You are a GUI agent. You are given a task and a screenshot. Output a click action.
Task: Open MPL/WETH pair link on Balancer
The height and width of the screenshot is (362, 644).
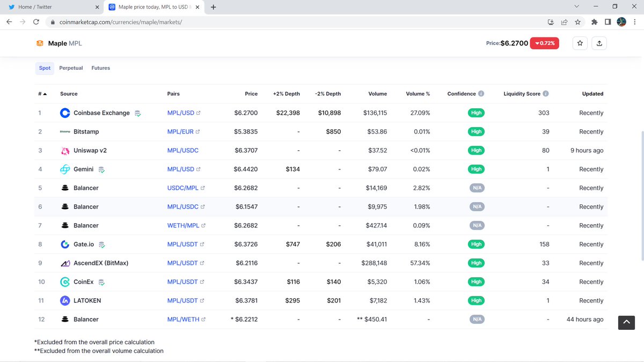click(186, 320)
